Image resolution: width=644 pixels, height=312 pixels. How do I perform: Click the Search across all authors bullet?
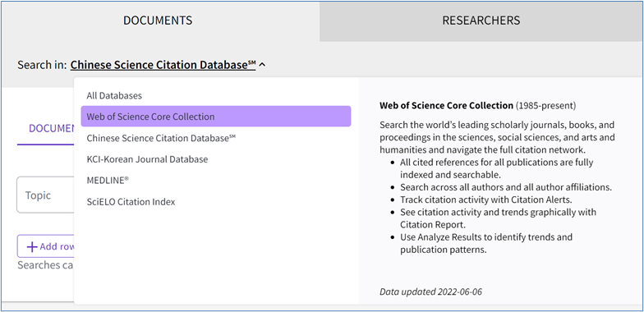coord(506,187)
